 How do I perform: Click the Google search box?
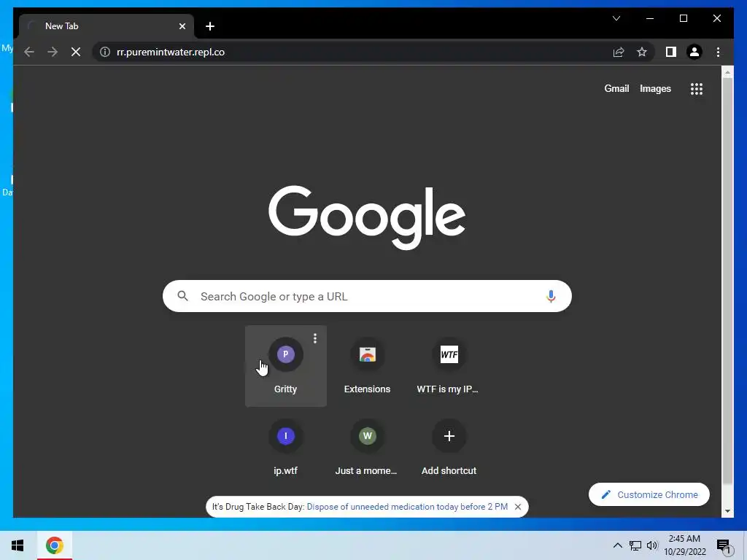click(x=367, y=296)
